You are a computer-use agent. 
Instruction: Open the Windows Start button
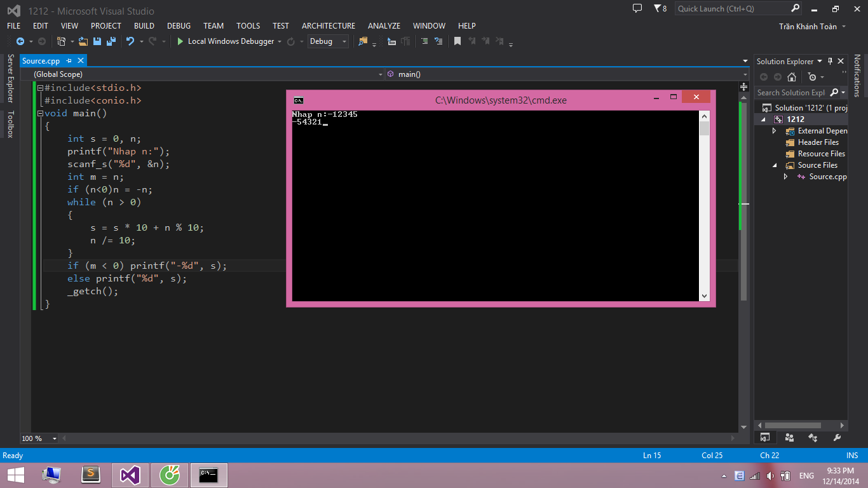16,475
